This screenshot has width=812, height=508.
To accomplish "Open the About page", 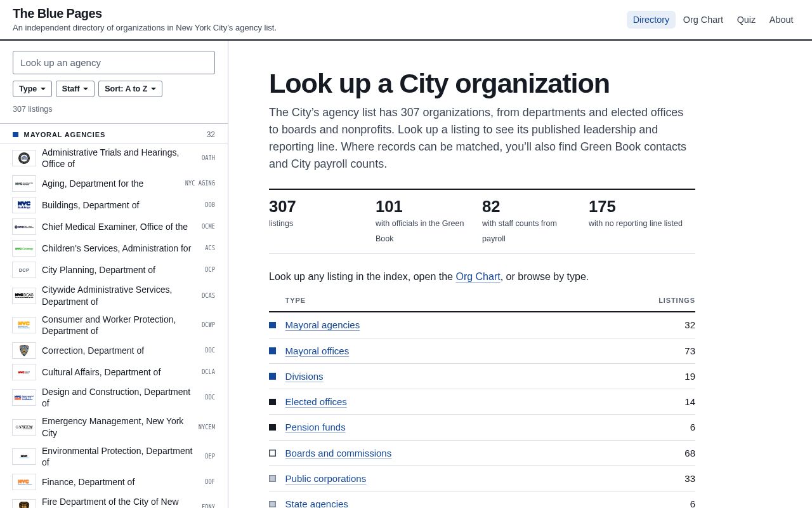I will [x=781, y=20].
